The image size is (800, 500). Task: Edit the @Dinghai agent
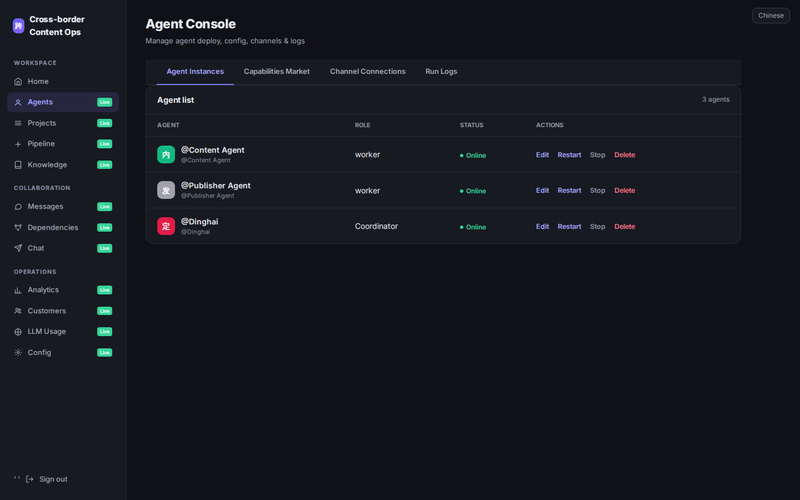coord(542,227)
